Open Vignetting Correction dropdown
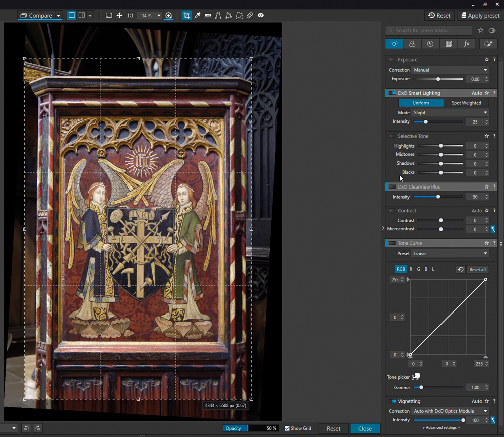The height and width of the screenshot is (437, 504). tap(450, 411)
